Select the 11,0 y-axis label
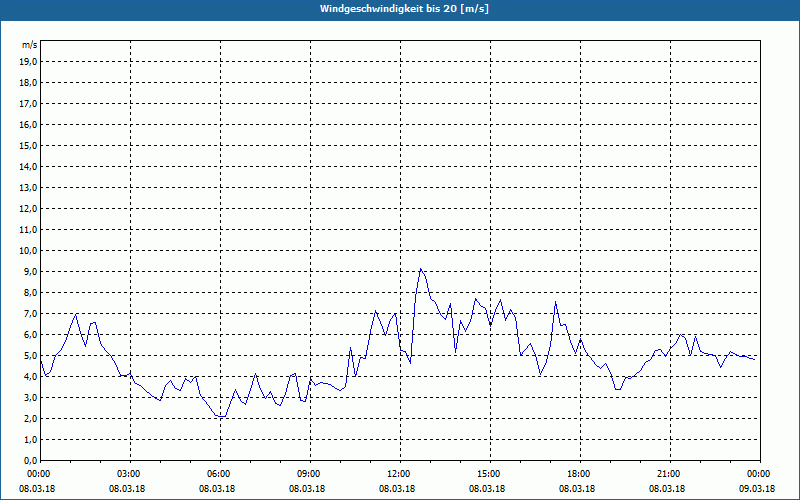The height and width of the screenshot is (500, 800). point(29,230)
